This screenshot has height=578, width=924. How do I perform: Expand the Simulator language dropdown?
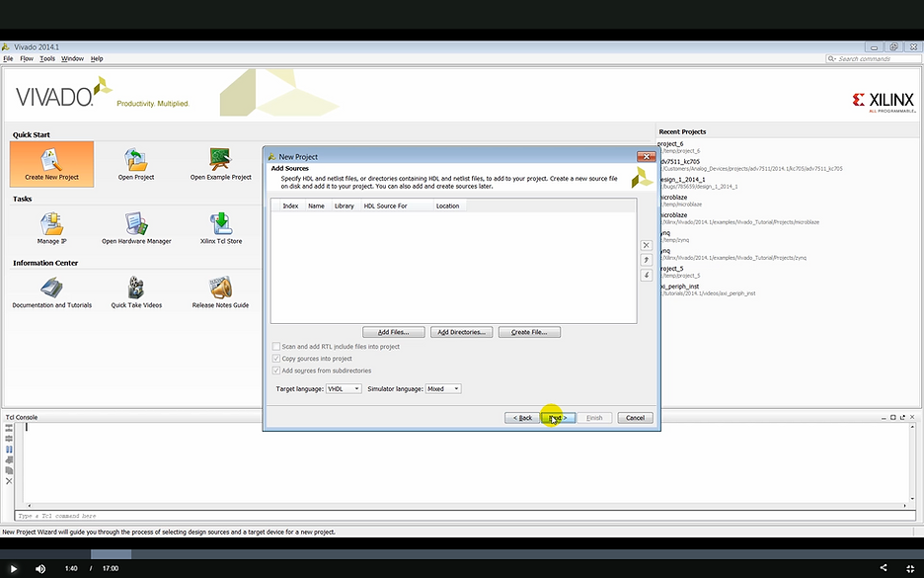coord(443,389)
